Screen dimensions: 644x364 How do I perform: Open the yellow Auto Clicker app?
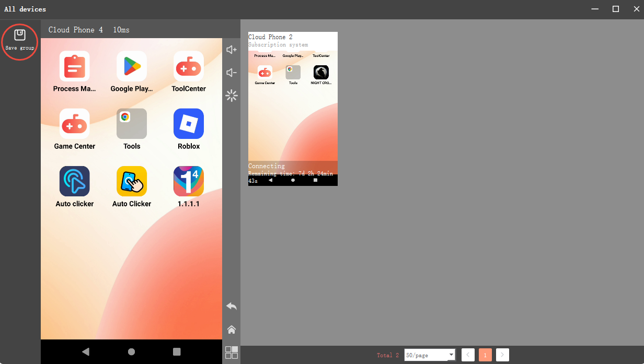tap(132, 186)
